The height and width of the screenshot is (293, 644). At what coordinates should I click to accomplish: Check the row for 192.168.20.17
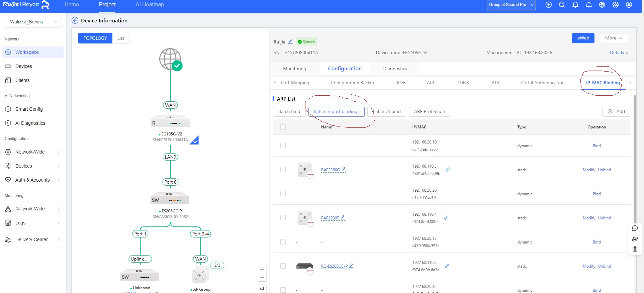[283, 242]
